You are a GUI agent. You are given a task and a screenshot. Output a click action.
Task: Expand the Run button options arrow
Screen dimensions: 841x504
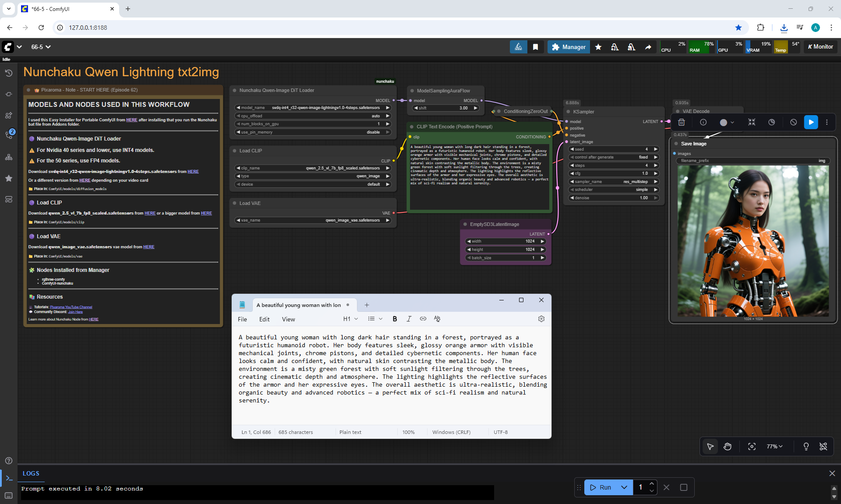tap(624, 487)
